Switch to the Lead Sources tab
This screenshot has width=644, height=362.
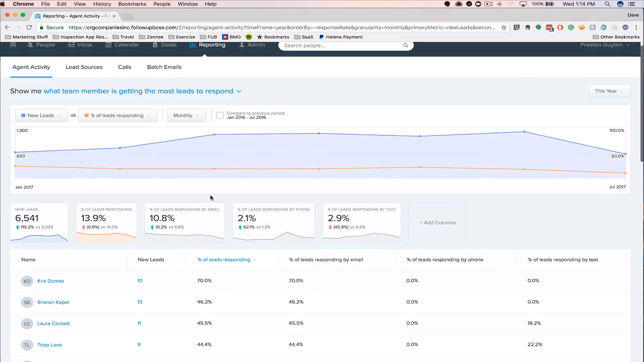point(84,67)
